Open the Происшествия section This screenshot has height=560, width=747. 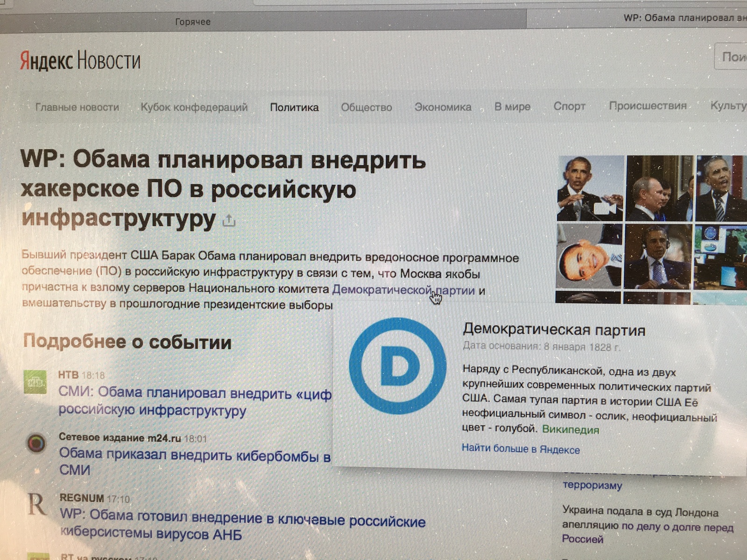click(x=648, y=105)
